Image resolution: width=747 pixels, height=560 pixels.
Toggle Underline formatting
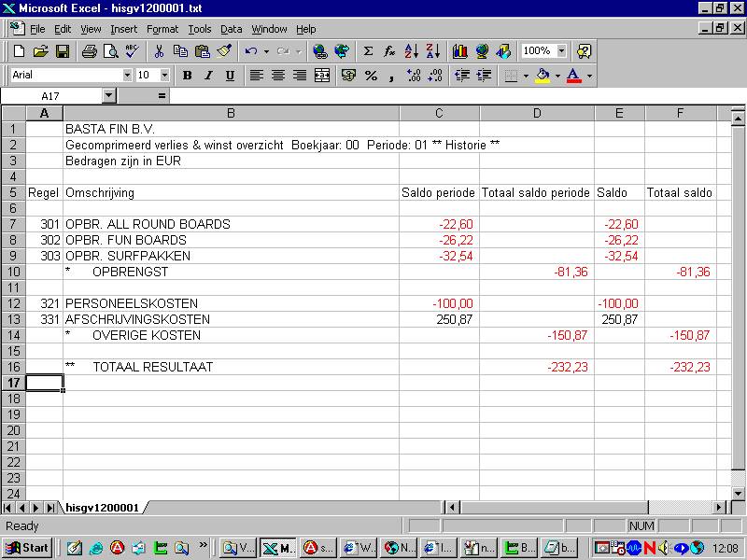point(230,76)
